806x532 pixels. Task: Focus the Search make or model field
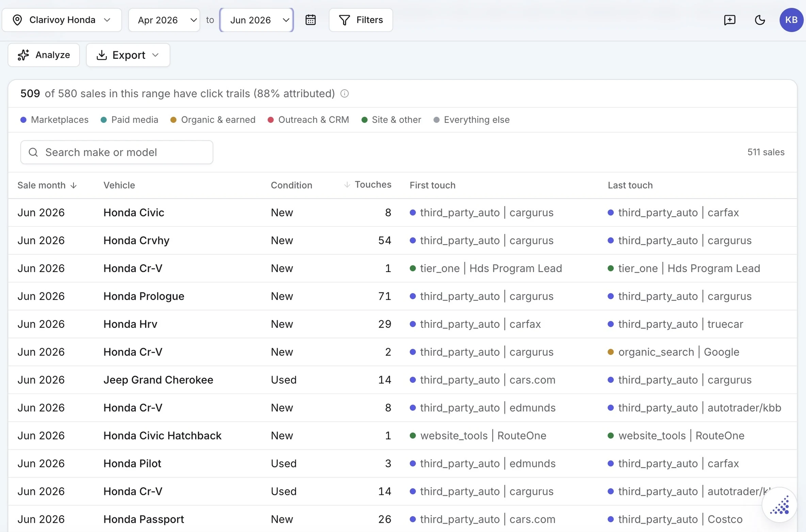(117, 152)
